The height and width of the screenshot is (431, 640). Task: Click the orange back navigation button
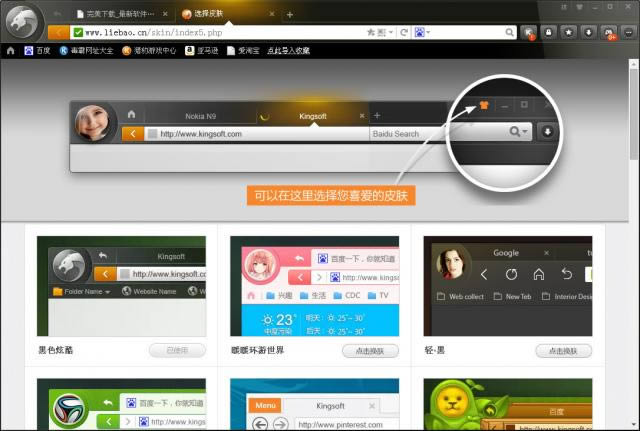[x=58, y=32]
